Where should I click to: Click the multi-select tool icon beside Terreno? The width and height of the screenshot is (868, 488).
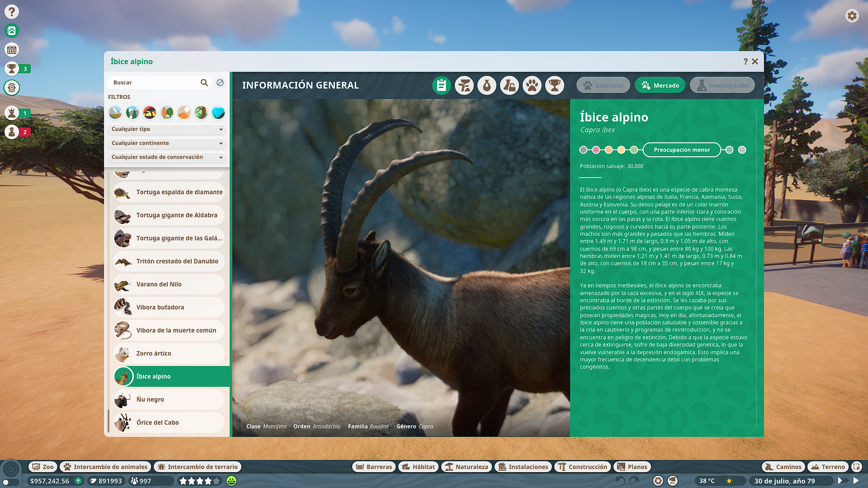[857, 467]
